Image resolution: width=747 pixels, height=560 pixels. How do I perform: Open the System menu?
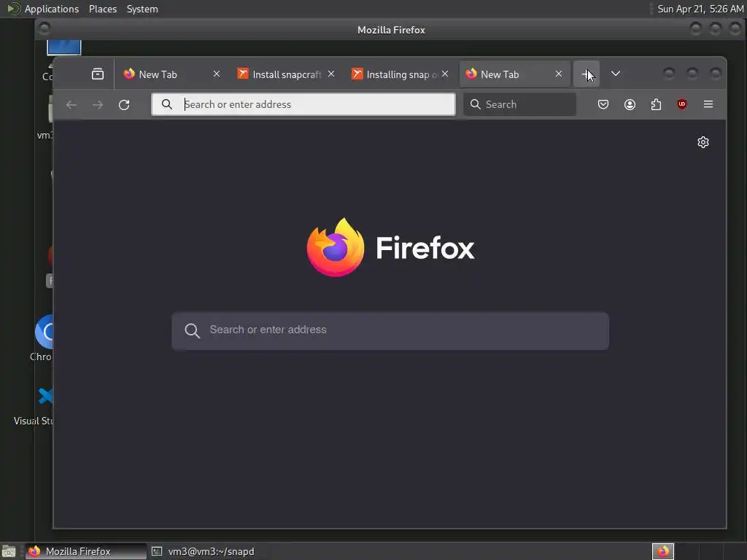(142, 9)
